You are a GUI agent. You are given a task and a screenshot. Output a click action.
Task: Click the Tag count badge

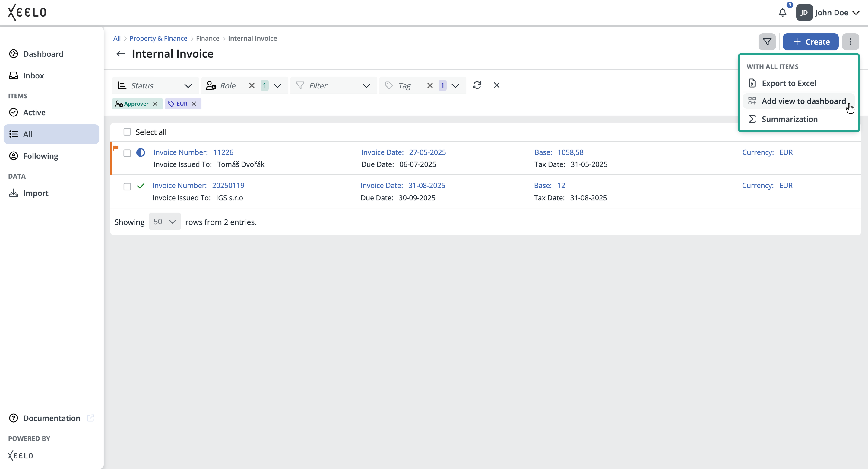click(x=442, y=86)
